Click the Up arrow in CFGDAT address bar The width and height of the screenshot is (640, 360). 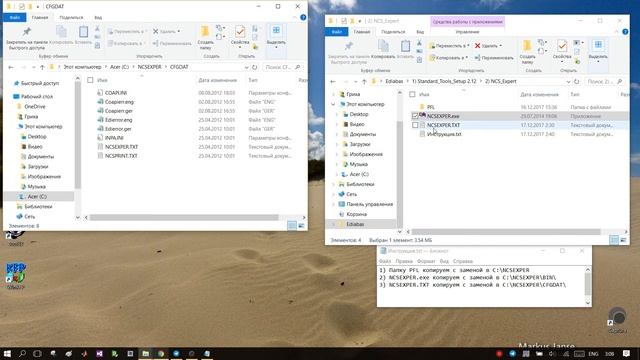(42, 67)
